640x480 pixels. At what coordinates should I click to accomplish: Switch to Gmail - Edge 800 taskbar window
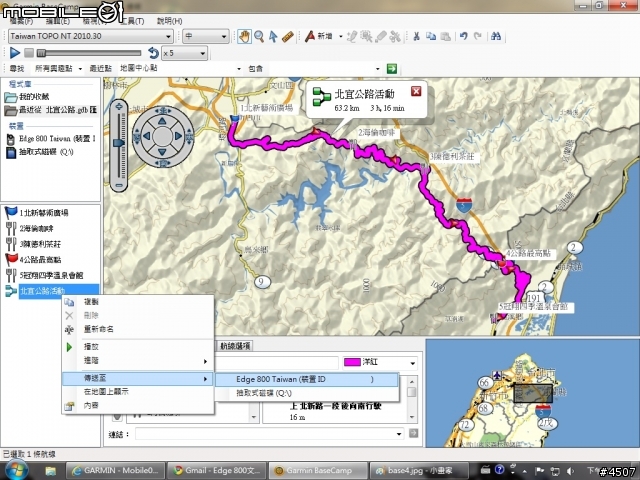[x=217, y=471]
